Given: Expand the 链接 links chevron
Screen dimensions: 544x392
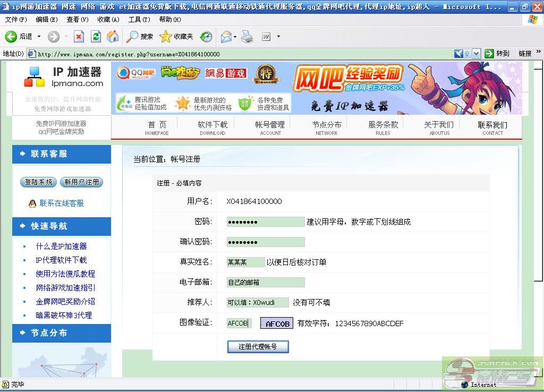Looking at the screenshot, I should pyautogui.click(x=537, y=53).
